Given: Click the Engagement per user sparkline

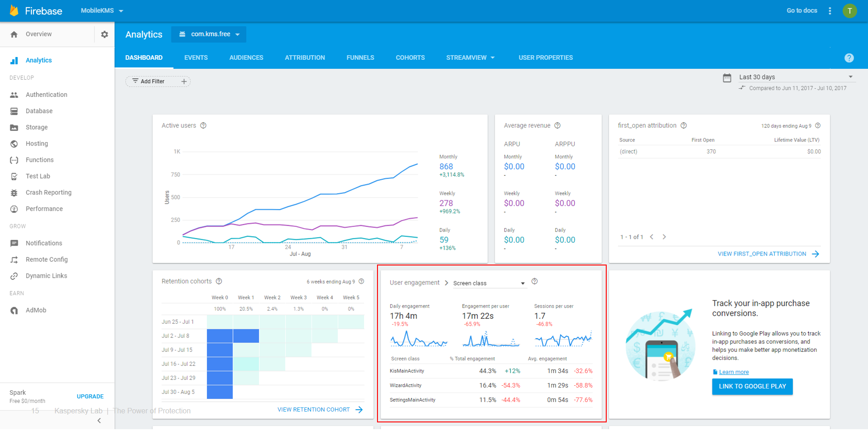Looking at the screenshot, I should click(491, 339).
